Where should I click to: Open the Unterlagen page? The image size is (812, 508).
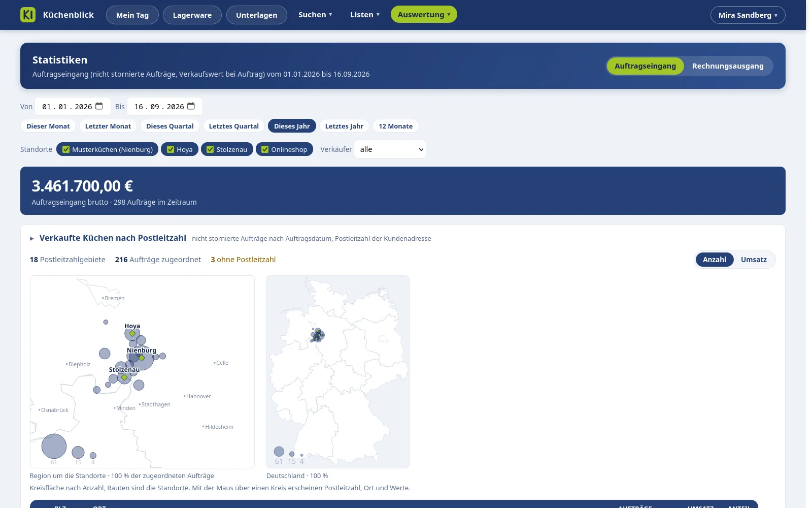(x=257, y=15)
